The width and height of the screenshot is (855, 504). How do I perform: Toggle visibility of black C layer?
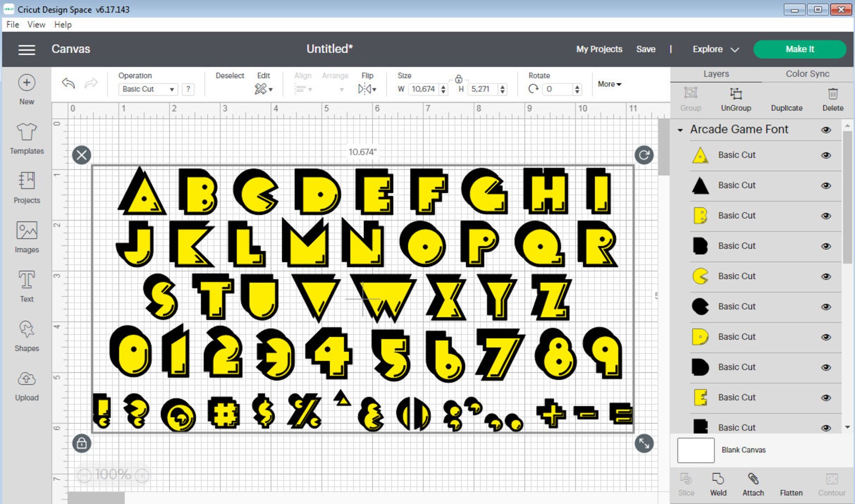(826, 306)
